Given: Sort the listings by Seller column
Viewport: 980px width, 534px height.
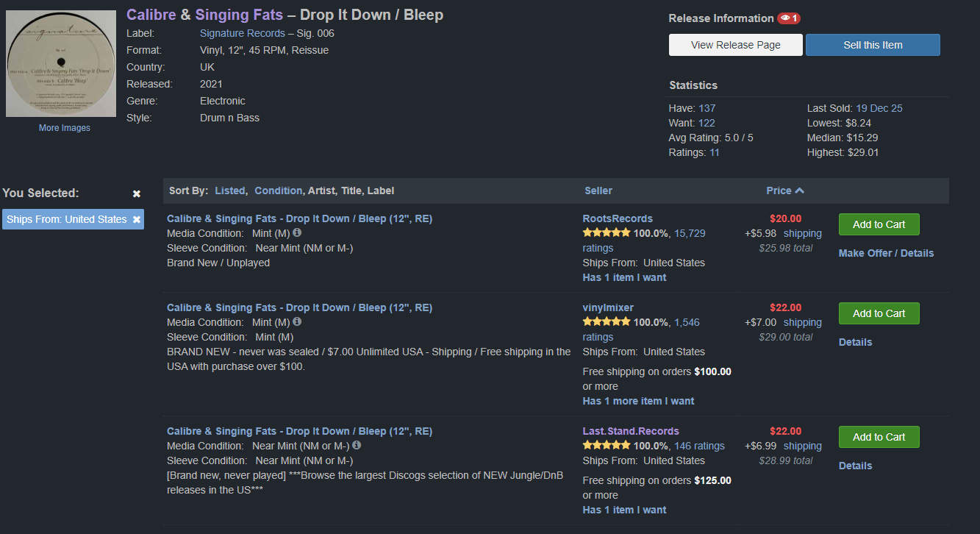Looking at the screenshot, I should (x=598, y=191).
